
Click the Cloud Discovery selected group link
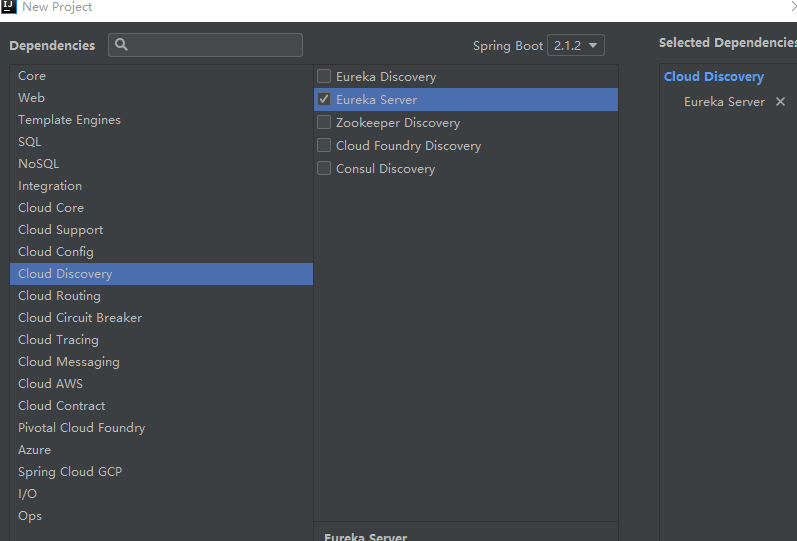713,77
